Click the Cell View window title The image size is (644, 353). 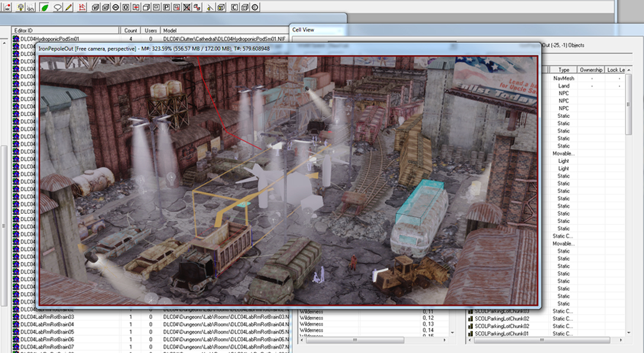pyautogui.click(x=303, y=30)
